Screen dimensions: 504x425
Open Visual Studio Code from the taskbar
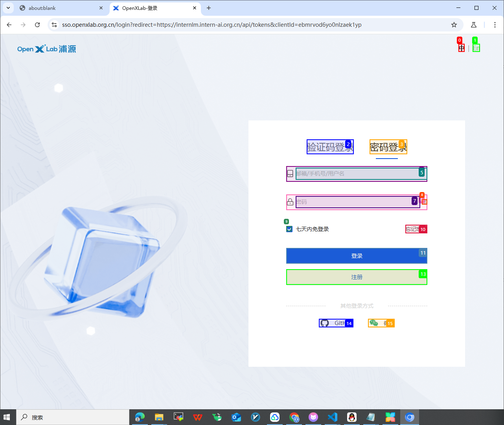click(333, 417)
